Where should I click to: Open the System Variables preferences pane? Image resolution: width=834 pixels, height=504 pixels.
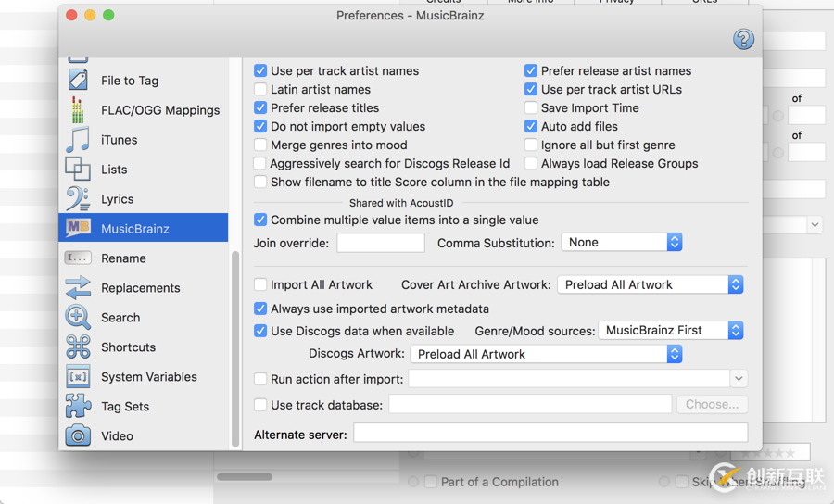coord(148,377)
